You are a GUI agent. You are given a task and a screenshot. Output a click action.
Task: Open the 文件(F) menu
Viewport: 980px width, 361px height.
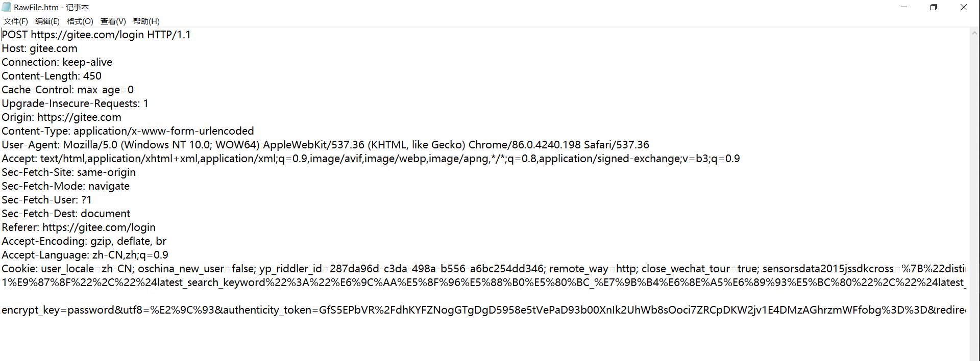(16, 21)
